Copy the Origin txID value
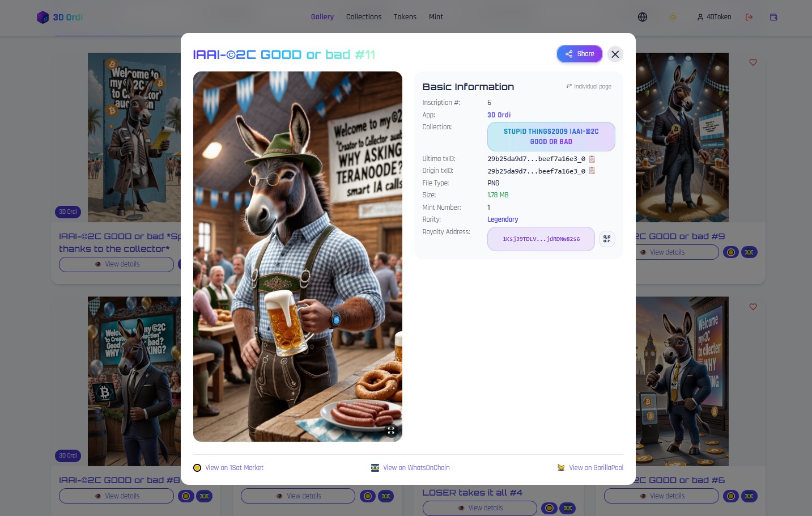This screenshot has width=812, height=516. tap(592, 171)
